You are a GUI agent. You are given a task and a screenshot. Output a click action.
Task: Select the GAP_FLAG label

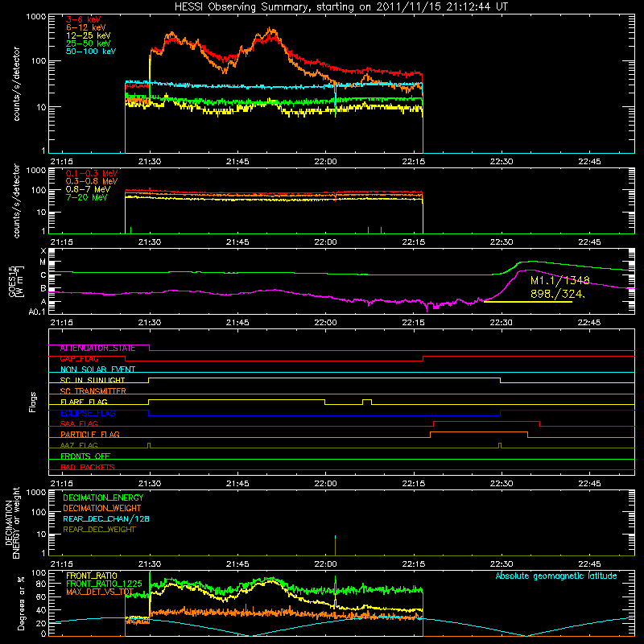click(x=79, y=358)
